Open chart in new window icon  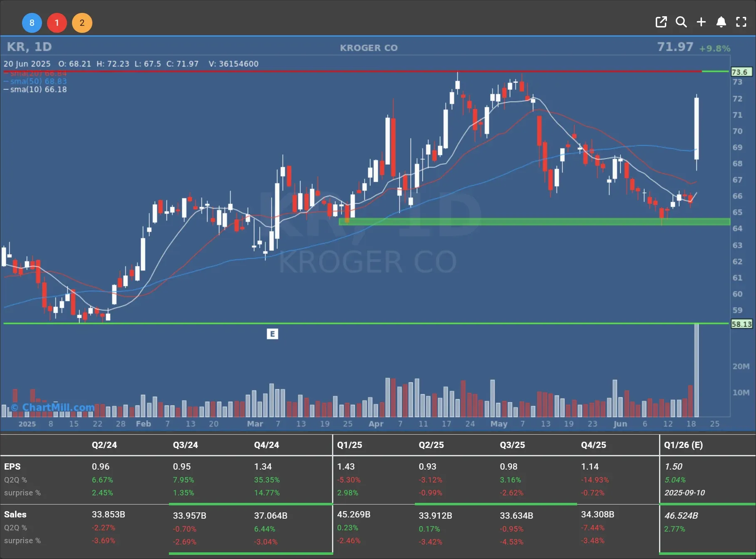click(661, 22)
